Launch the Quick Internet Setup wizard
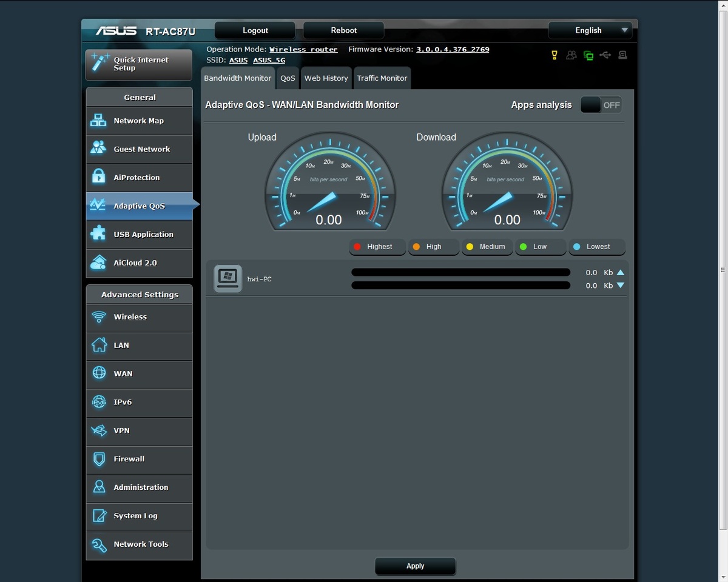This screenshot has height=582, width=728. (x=139, y=64)
